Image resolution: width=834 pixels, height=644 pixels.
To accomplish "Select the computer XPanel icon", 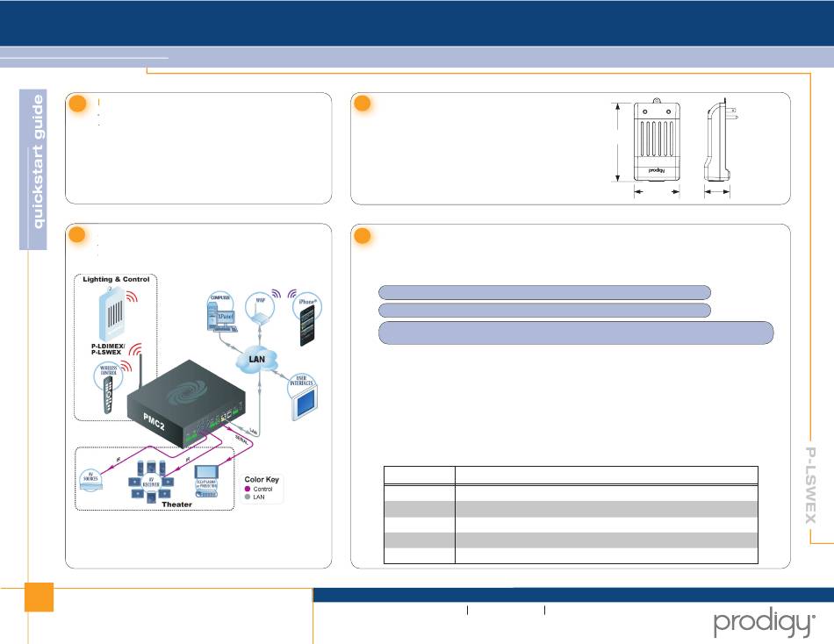I will 220,312.
